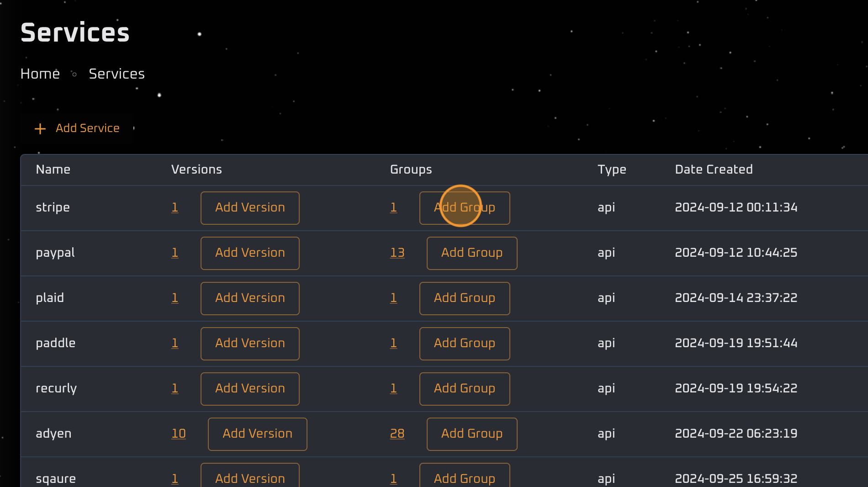Click adyen's date 2024-09-22 06:23:19
The height and width of the screenshot is (487, 868).
click(736, 434)
